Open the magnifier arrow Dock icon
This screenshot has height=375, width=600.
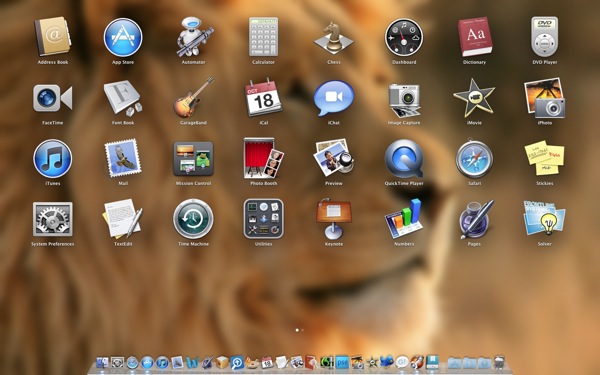click(x=237, y=363)
